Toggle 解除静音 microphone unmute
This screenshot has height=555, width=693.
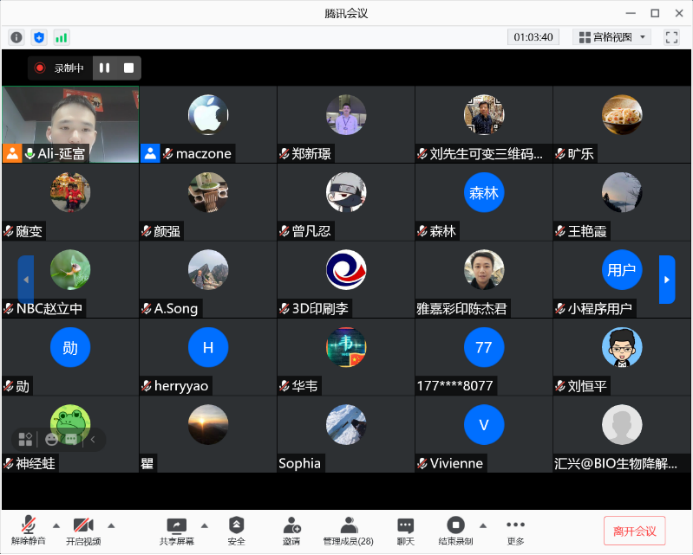[29, 529]
